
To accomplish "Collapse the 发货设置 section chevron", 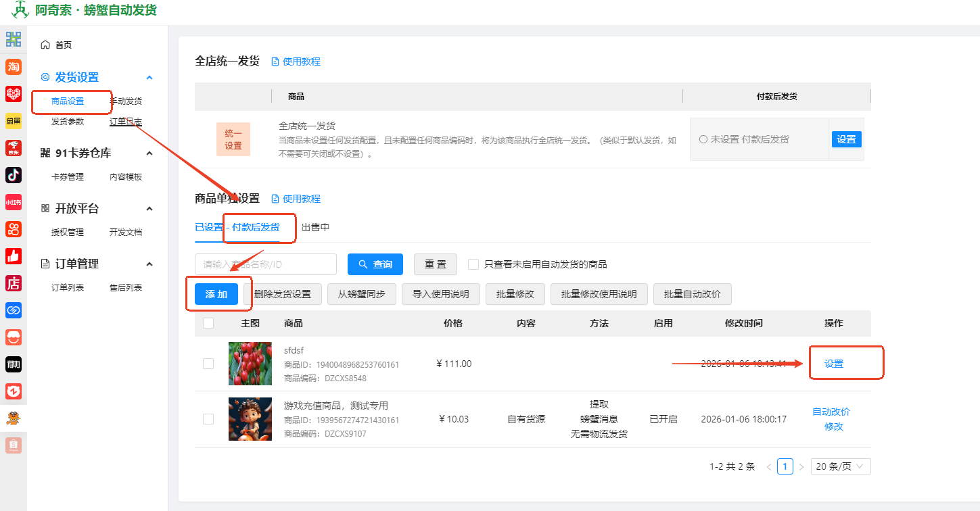I will click(149, 78).
